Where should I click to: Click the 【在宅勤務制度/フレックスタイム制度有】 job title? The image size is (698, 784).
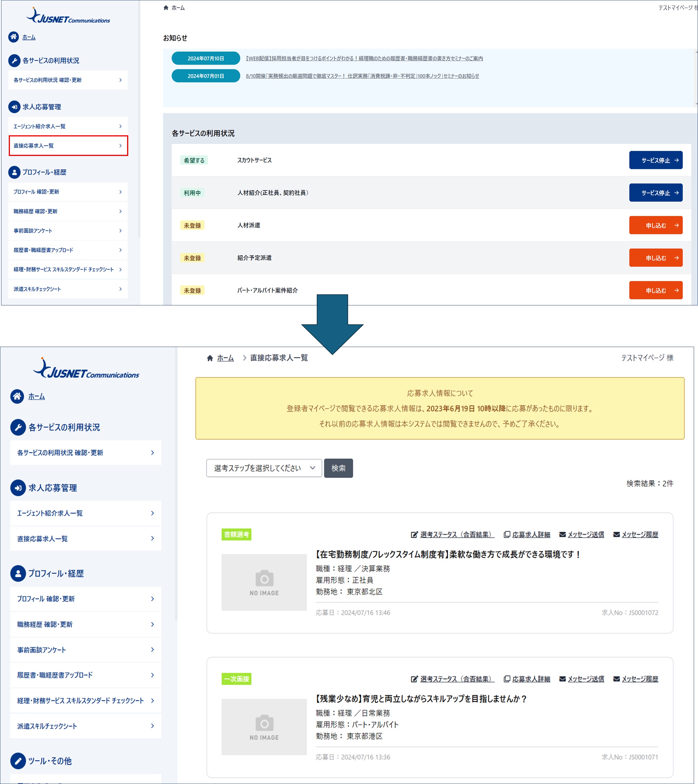(x=448, y=554)
